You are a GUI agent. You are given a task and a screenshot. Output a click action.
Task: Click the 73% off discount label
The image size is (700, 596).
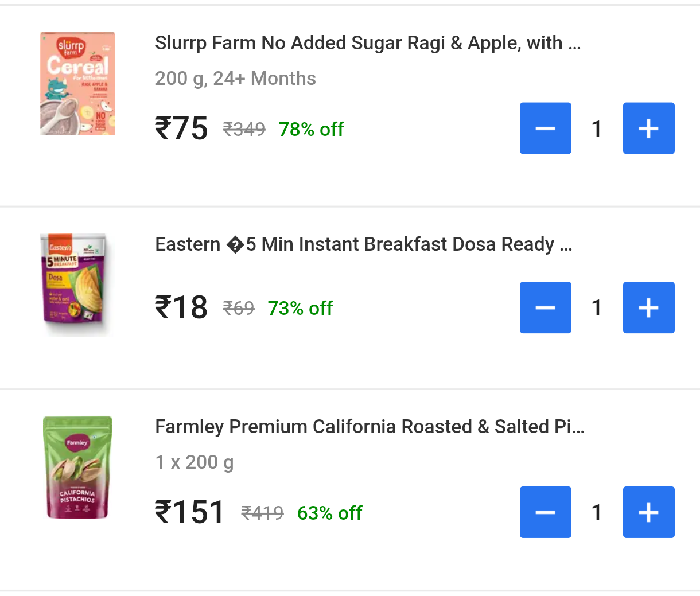tap(300, 309)
